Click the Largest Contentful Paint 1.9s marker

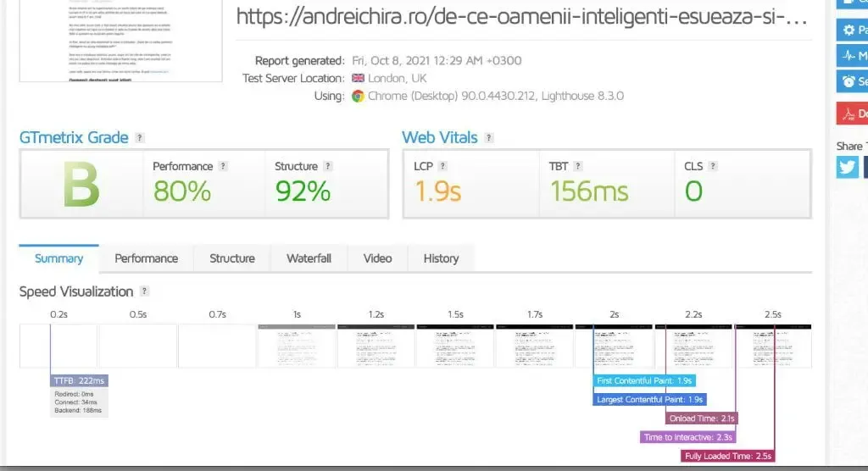click(649, 400)
